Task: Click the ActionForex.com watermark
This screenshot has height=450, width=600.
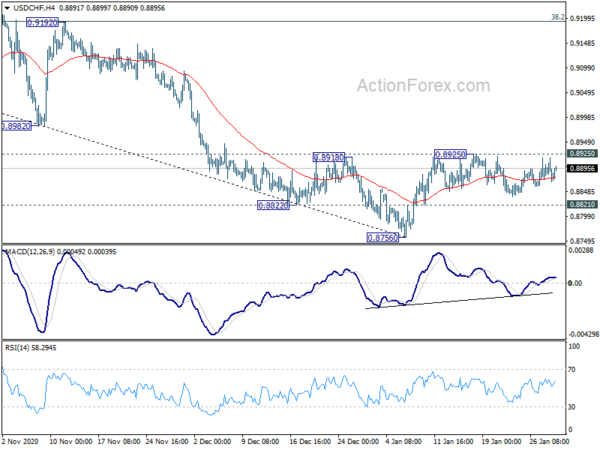Action: (423, 86)
